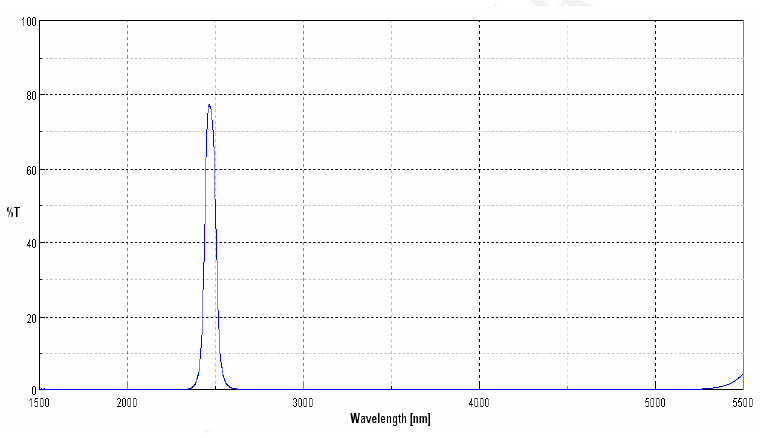This screenshot has width=763, height=438.
Task: Click the x-axis tick label '5500'
Action: click(x=743, y=403)
